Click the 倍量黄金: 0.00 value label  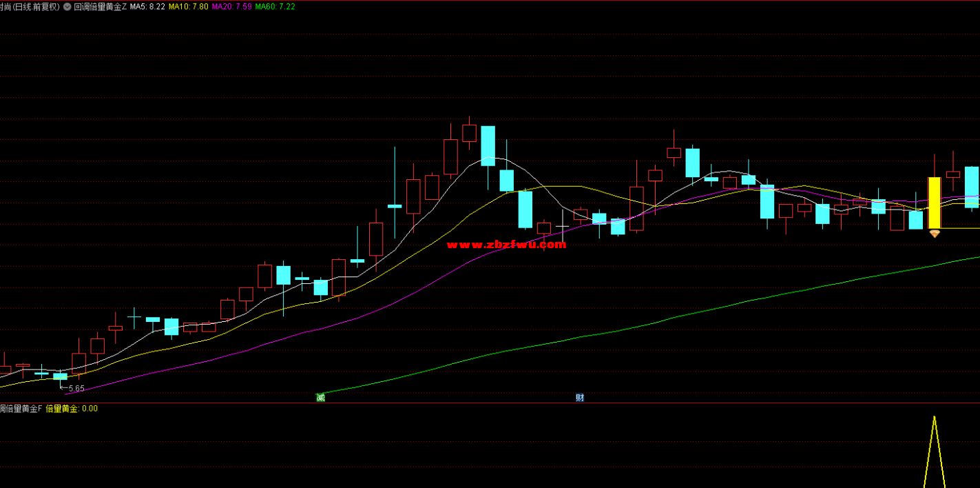72,409
